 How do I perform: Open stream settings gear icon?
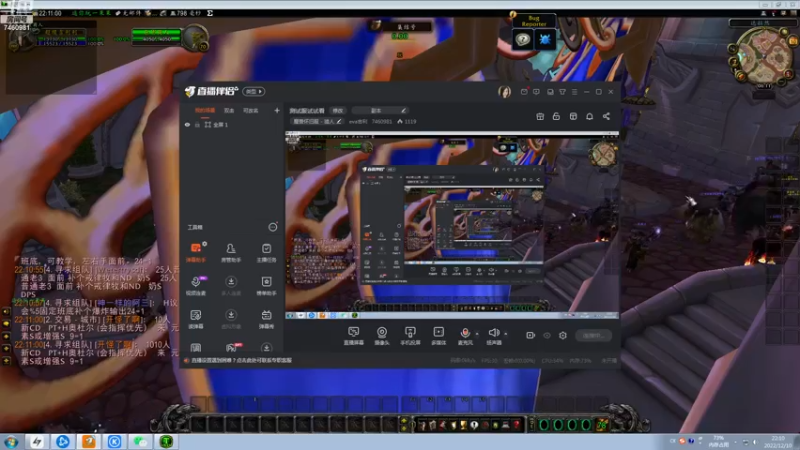point(563,335)
